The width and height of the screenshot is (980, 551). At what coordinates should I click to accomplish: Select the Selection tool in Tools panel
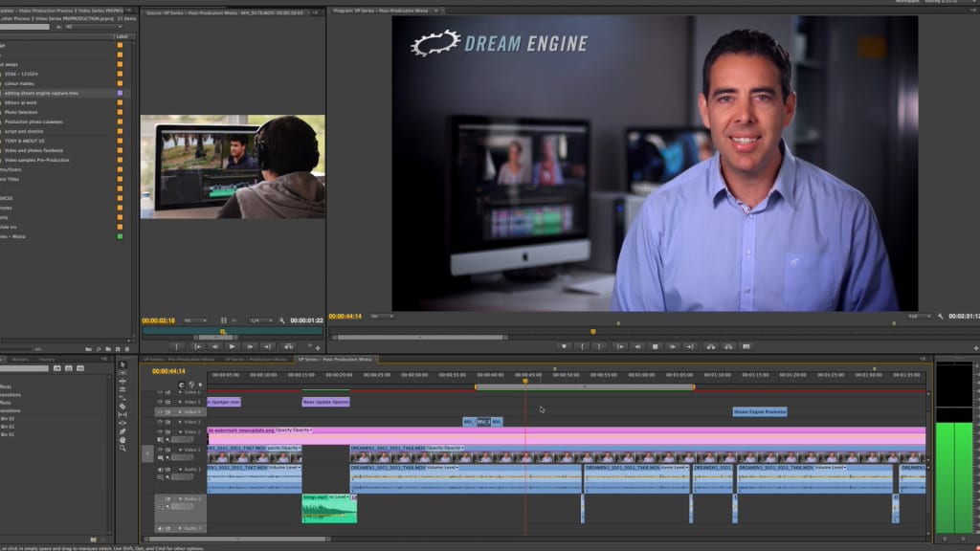[122, 364]
